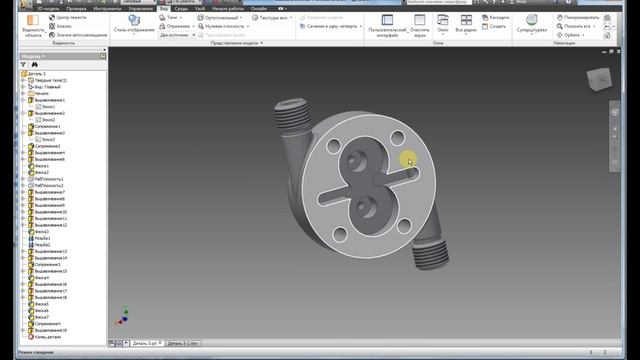Open the Нулевая плоскость dropdown
This screenshot has width=640, height=360.
click(223, 26)
